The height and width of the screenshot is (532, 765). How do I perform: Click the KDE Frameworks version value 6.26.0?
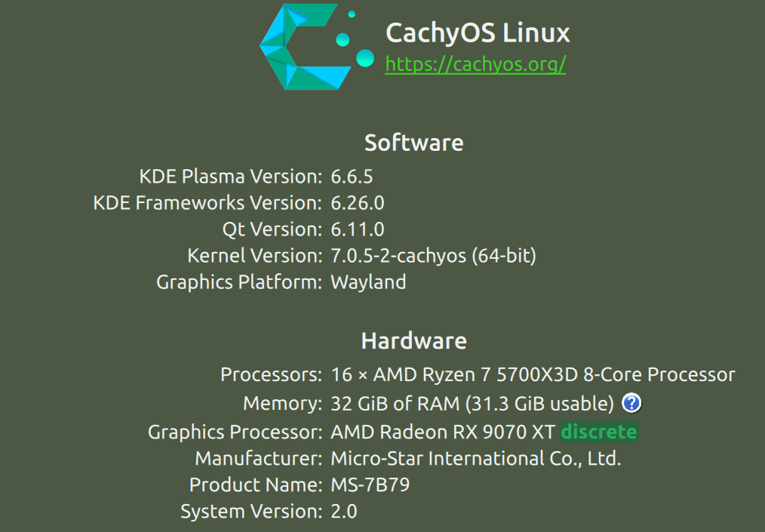click(358, 203)
